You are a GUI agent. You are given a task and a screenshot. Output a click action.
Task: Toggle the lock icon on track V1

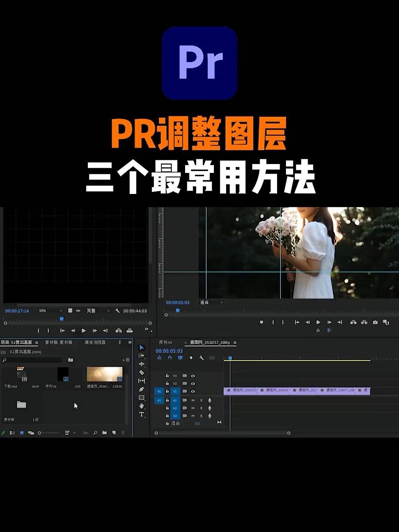[x=167, y=391]
